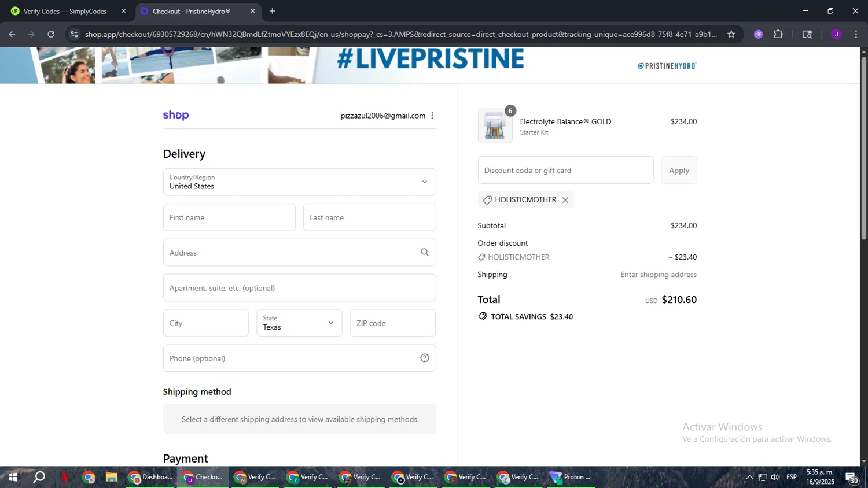This screenshot has width=868, height=488.
Task: Open a new browser tab
Action: [272, 11]
